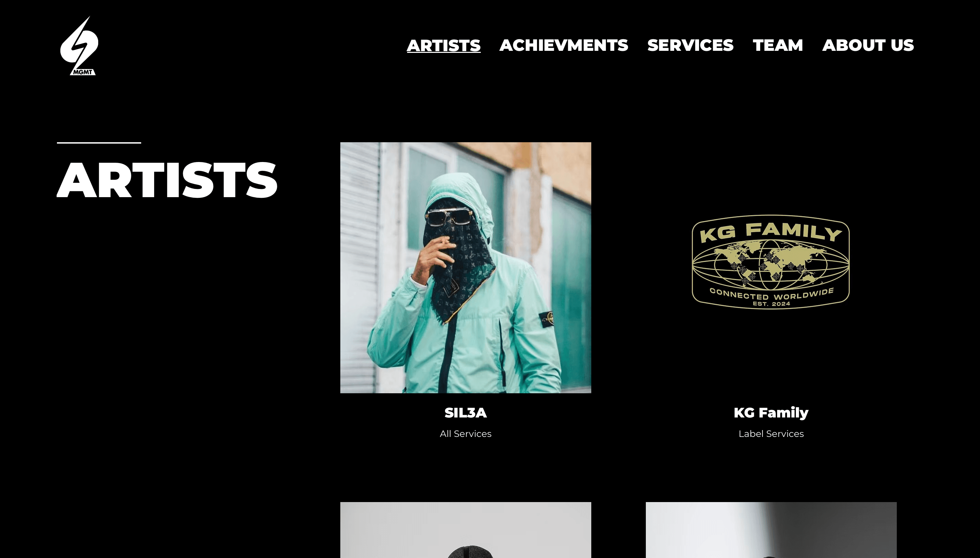The image size is (980, 558).
Task: Click the SIL3A artist name
Action: click(465, 413)
